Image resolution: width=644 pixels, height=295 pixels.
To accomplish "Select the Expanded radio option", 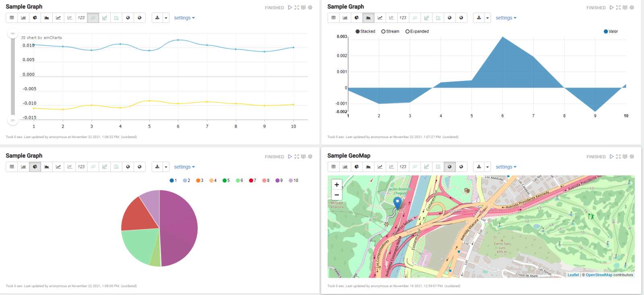I will click(x=407, y=31).
